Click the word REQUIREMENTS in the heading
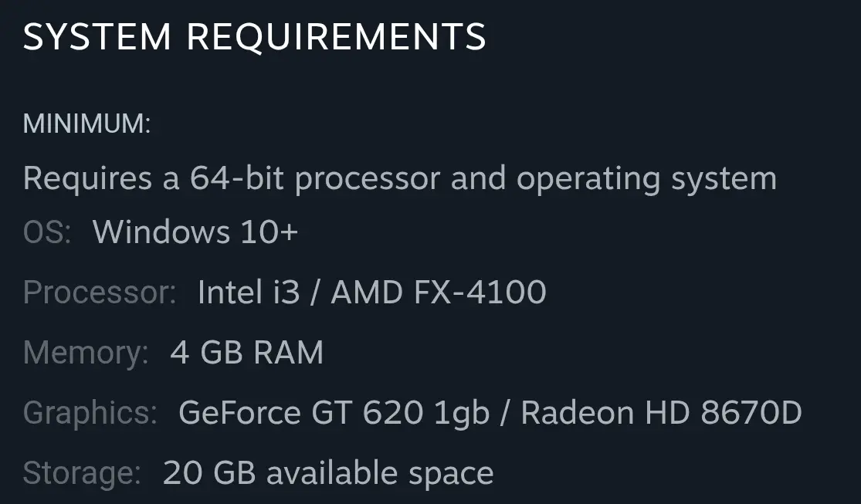 point(337,37)
